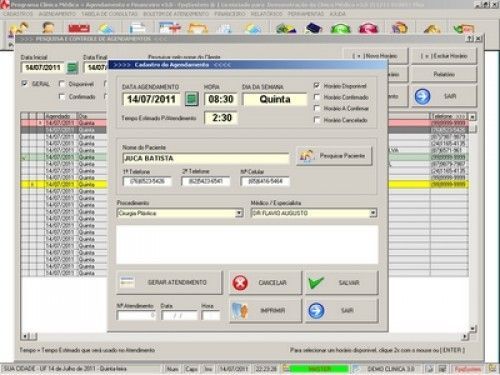500x375 pixels.
Task: Click the form icon on GERAR ATENDIMENTO
Action: click(x=127, y=282)
